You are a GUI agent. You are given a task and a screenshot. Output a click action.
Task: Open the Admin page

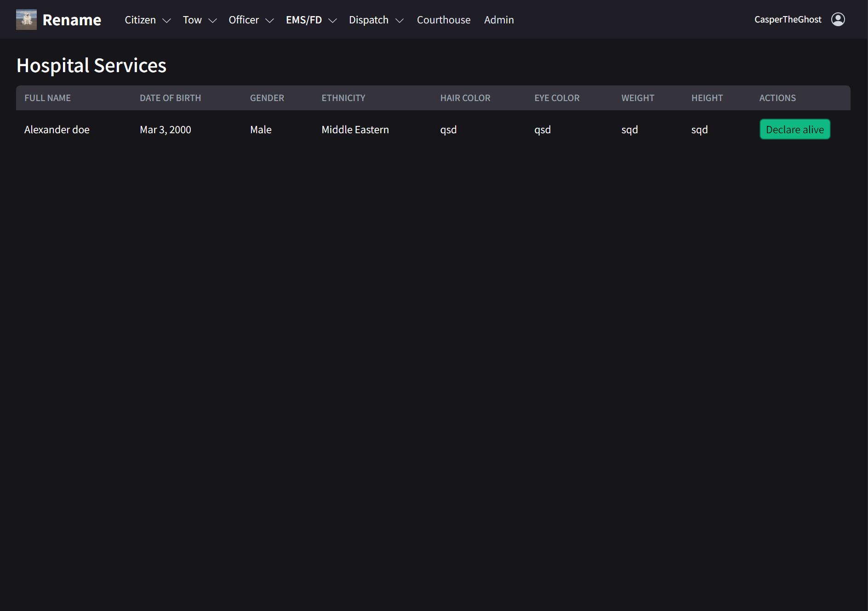tap(498, 20)
